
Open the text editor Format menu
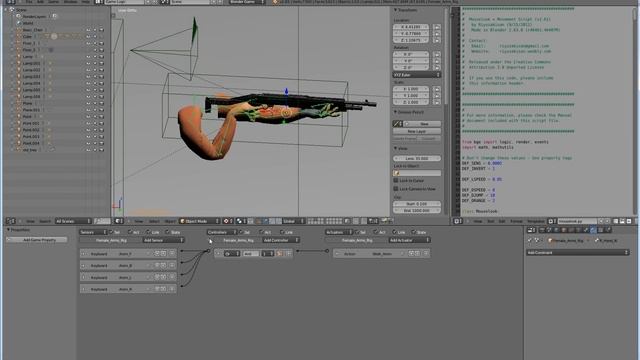click(516, 221)
